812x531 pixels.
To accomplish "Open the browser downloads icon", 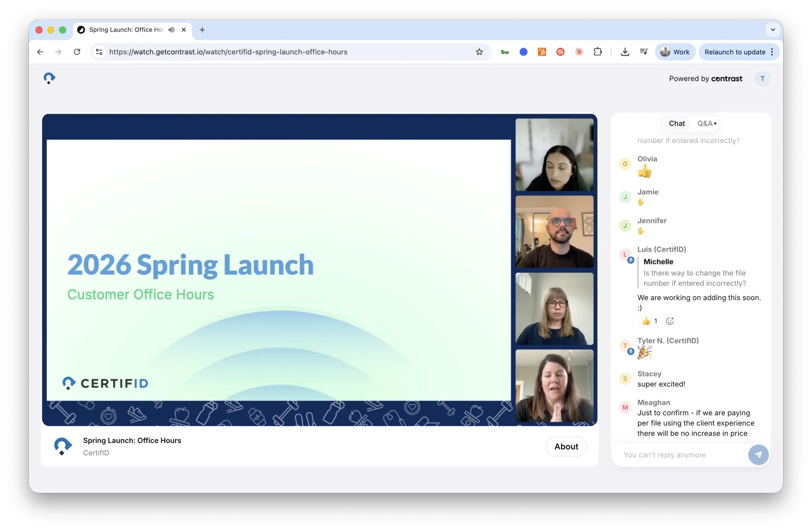I will [625, 52].
